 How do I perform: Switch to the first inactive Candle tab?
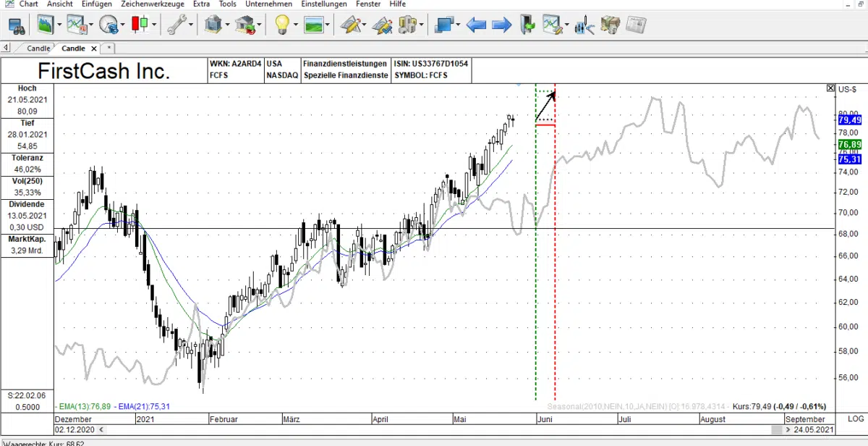[x=38, y=49]
